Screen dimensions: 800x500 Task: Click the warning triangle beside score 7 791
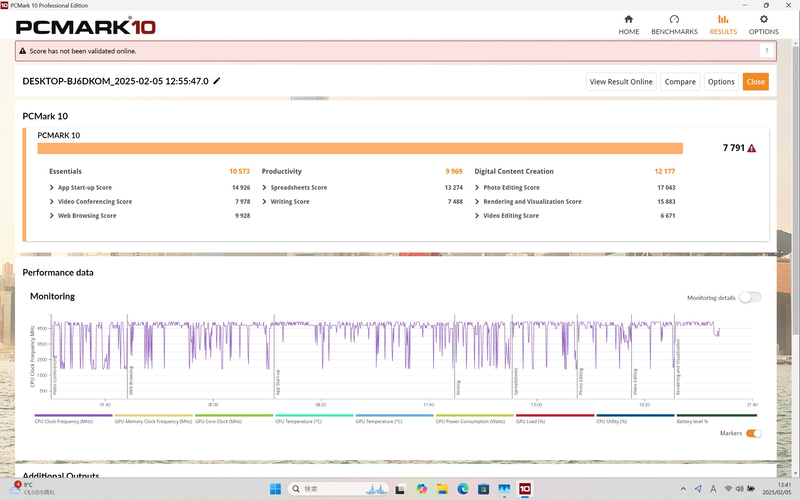[752, 148]
